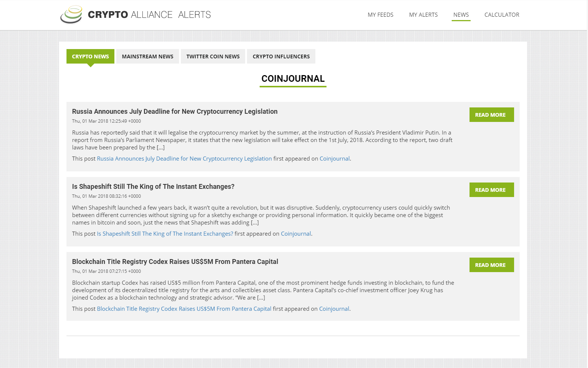Image resolution: width=588 pixels, height=368 pixels.
Task: Open the MY FEEDS navigation item
Action: 380,15
